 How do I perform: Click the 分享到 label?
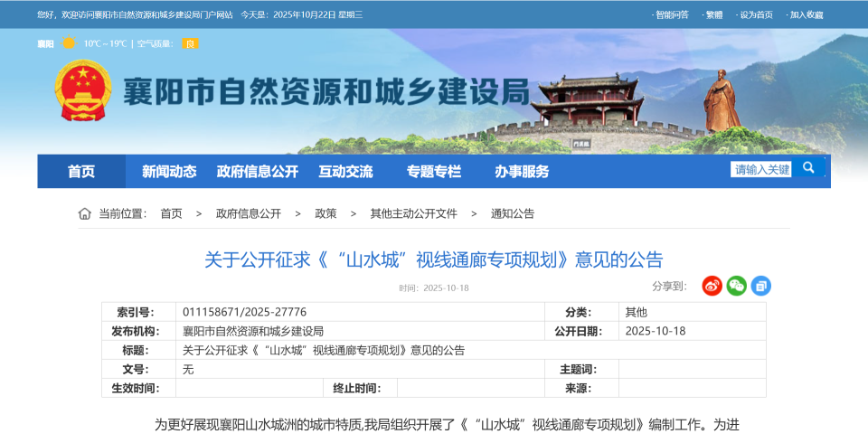tap(669, 286)
